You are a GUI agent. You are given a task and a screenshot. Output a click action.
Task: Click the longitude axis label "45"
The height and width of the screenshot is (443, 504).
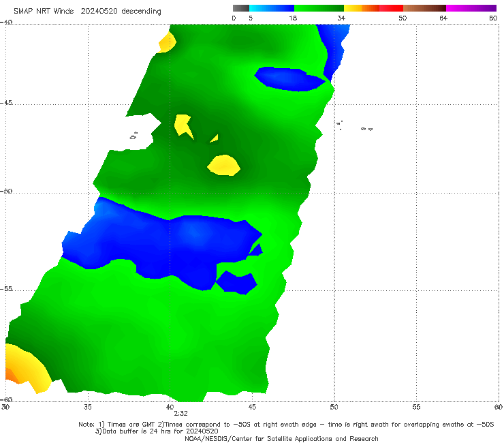point(252,407)
